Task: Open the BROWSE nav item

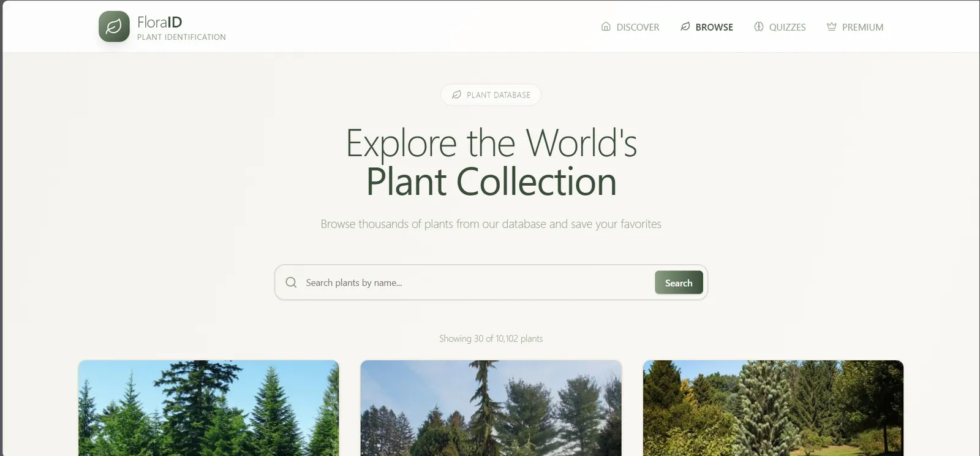Action: tap(707, 27)
